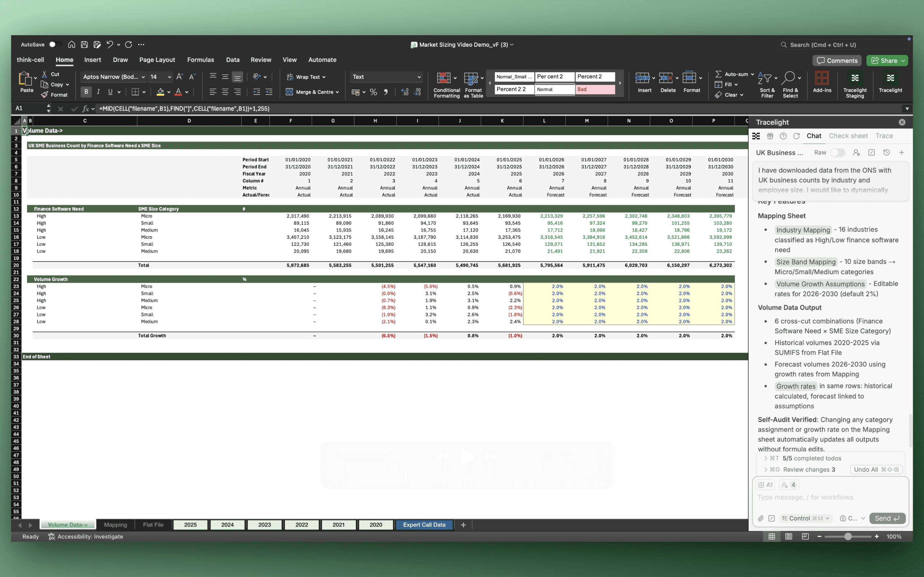Screen dimensions: 924x577
Task: Open the font size dropdown
Action: pyautogui.click(x=169, y=77)
